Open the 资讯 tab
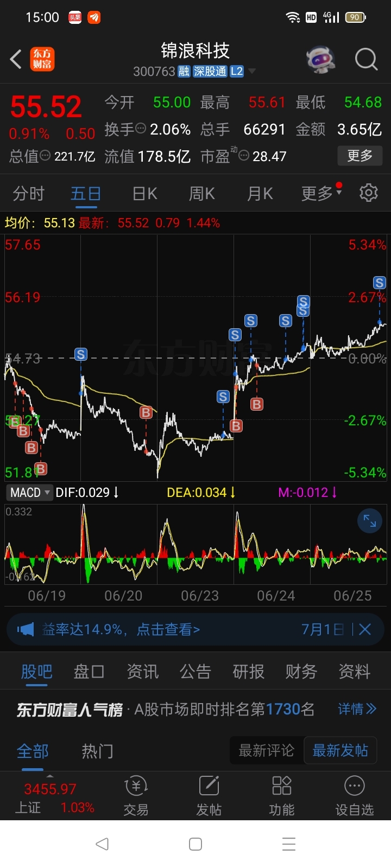Screen dimensions: 391x868 click(142, 672)
